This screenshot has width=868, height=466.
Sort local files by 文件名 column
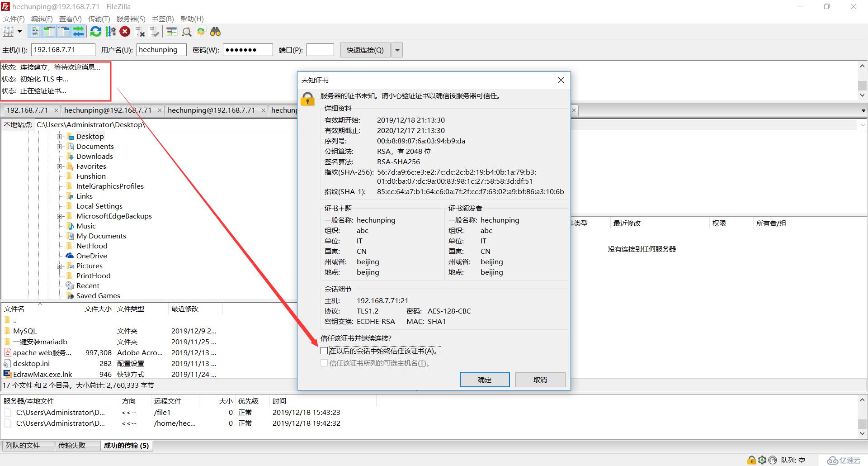click(40, 309)
